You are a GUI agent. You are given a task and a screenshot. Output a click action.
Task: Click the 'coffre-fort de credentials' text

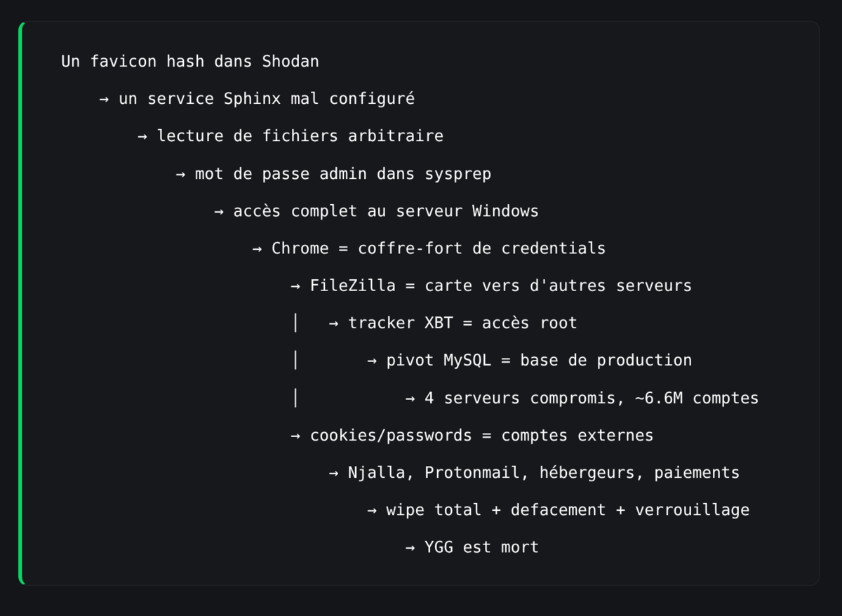(x=481, y=248)
